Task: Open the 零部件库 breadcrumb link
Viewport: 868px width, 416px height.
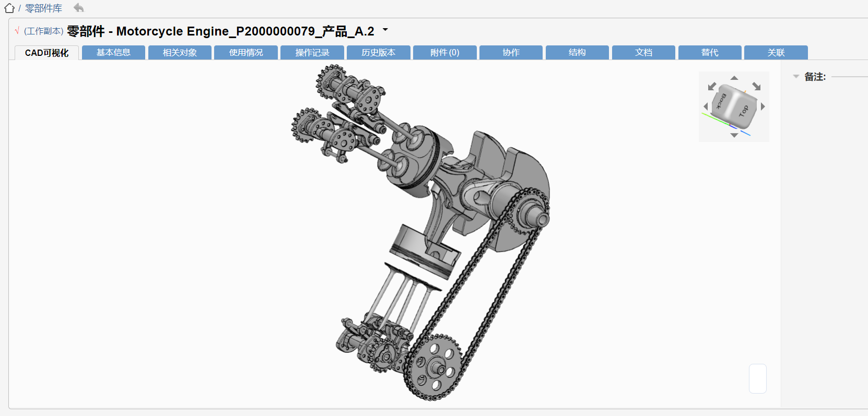Action: (43, 8)
